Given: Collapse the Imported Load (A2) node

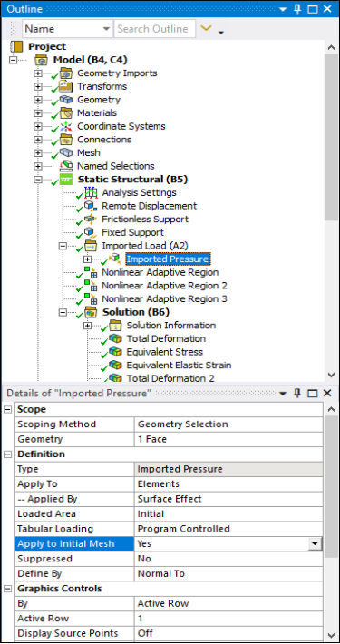Looking at the screenshot, I should point(63,246).
